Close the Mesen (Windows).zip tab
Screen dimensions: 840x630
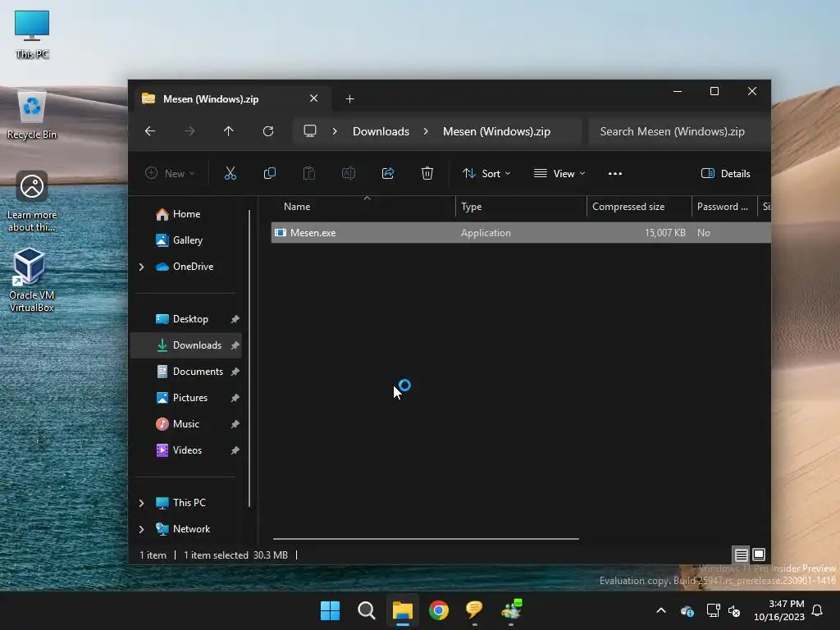(314, 98)
